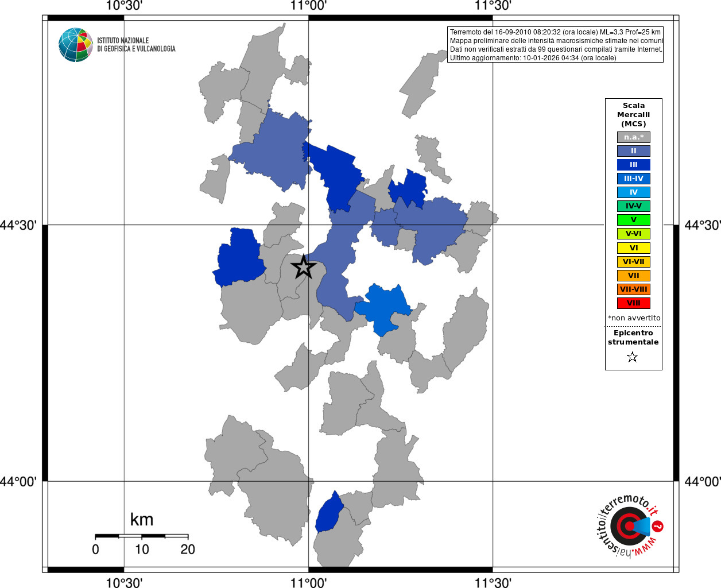Select the intensity VIII red swatch
721x588 pixels.
(633, 303)
